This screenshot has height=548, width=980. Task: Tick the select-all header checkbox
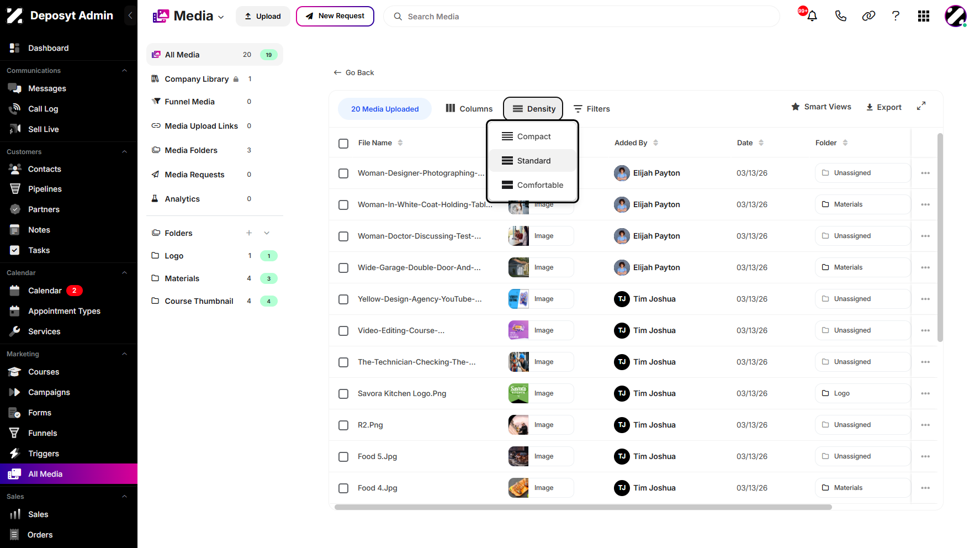click(343, 144)
